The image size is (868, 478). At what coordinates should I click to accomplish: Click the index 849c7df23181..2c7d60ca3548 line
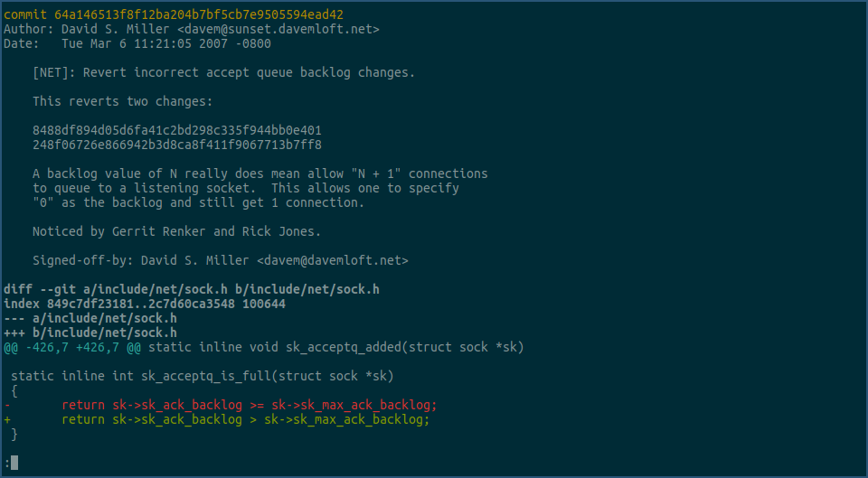tap(145, 304)
